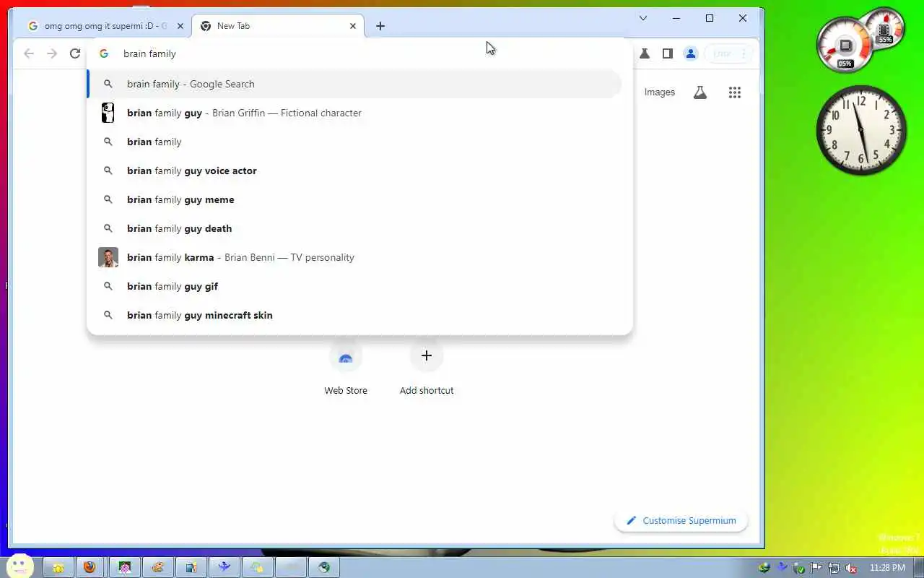Click the Google icon in address bar
This screenshot has height=578, width=924.
[x=104, y=53]
